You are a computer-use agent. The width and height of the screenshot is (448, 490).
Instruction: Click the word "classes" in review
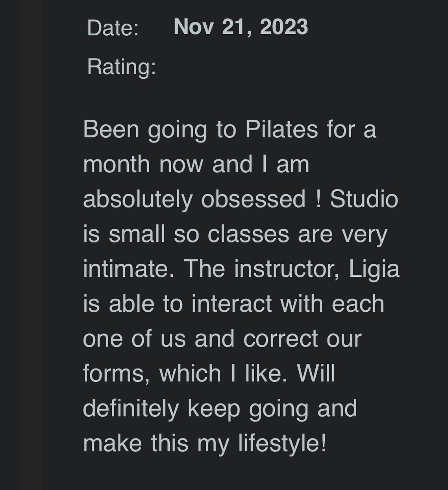pos(248,235)
